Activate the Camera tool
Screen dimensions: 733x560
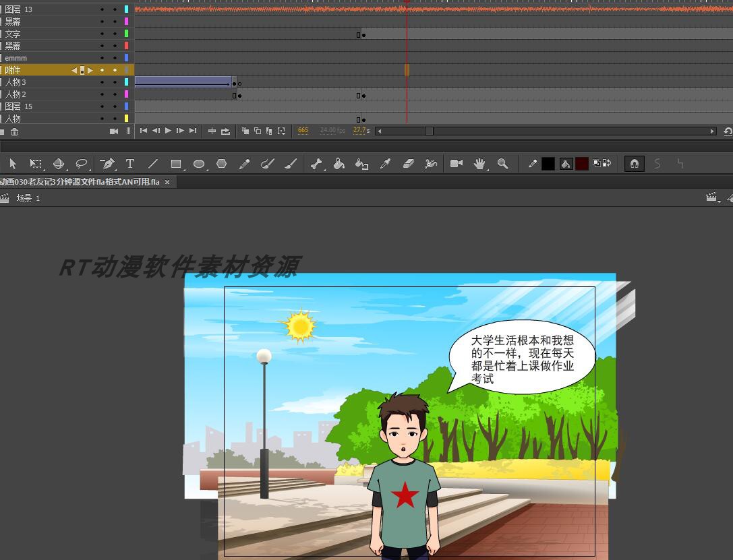(456, 164)
